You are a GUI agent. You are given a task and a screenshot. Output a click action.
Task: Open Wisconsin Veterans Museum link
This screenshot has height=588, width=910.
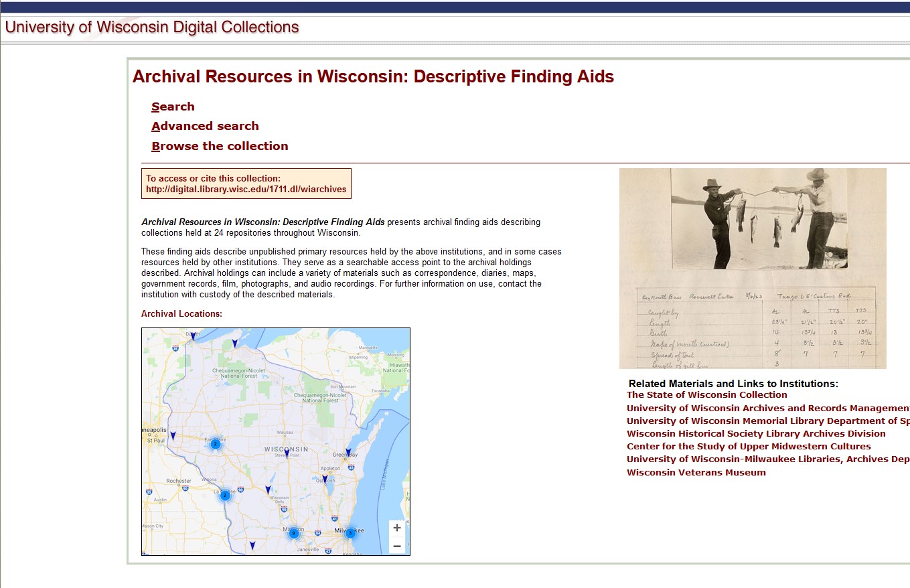[x=696, y=472]
